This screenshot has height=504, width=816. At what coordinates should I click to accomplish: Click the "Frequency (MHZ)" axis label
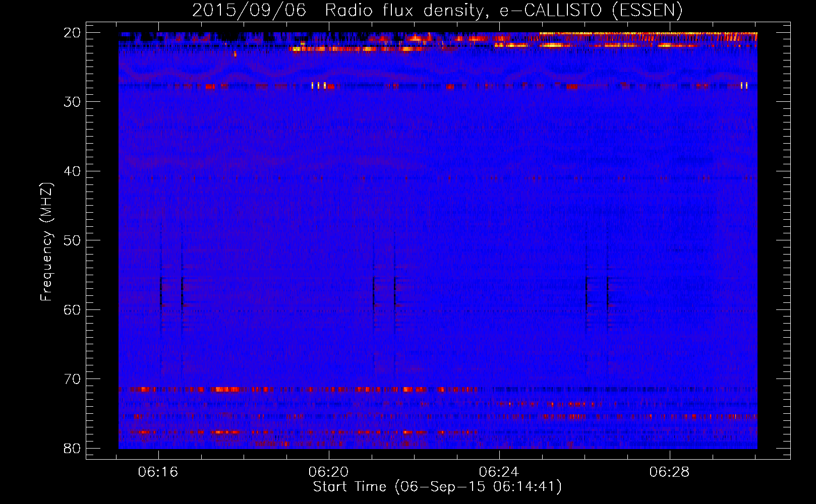pyautogui.click(x=46, y=242)
